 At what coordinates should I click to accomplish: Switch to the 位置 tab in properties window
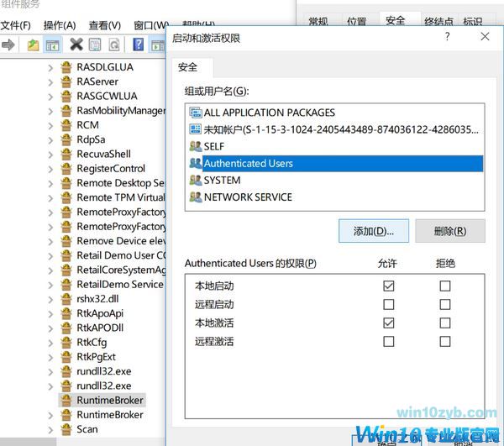[x=357, y=21]
